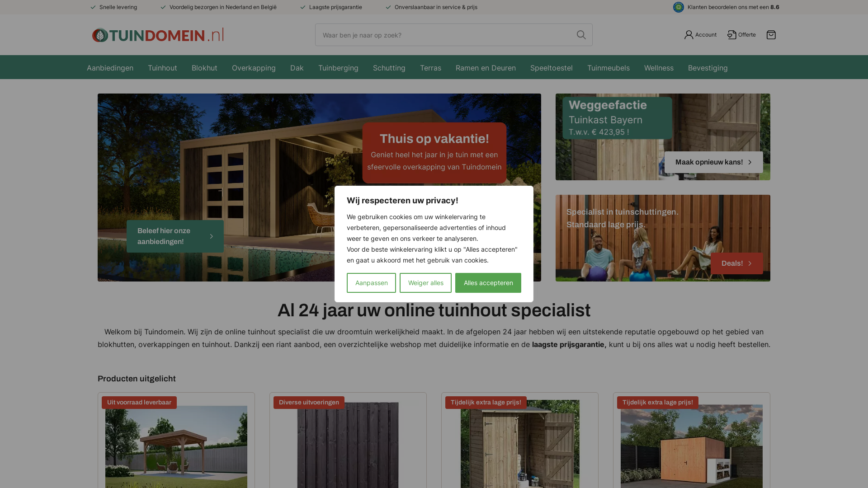Open the shopping bag cart icon
The image size is (868, 488).
[x=771, y=35]
